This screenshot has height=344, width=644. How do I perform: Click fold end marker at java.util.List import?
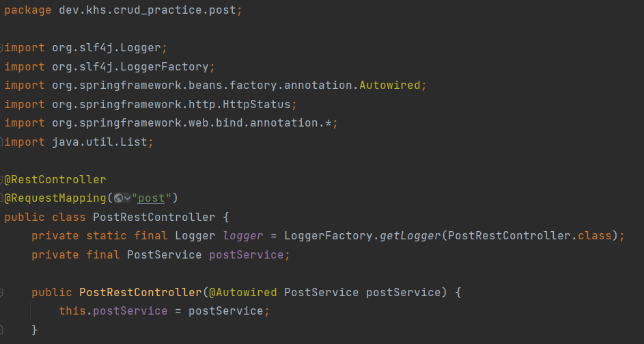coord(1,142)
